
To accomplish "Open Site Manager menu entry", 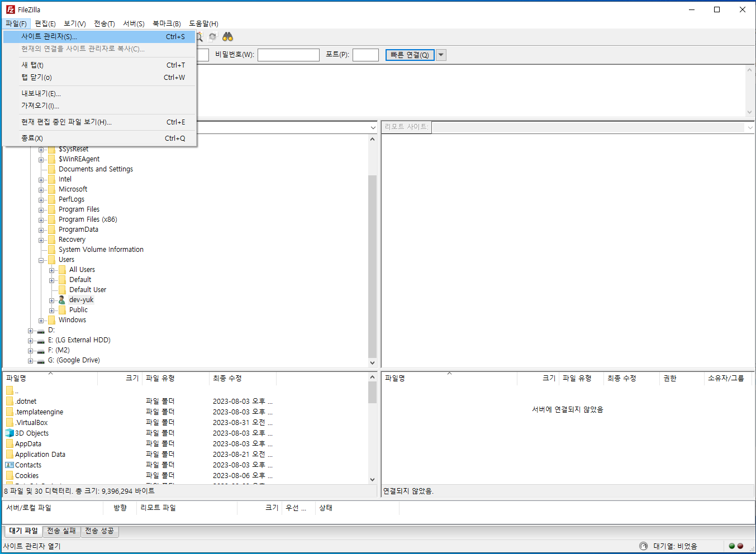I will coord(99,37).
